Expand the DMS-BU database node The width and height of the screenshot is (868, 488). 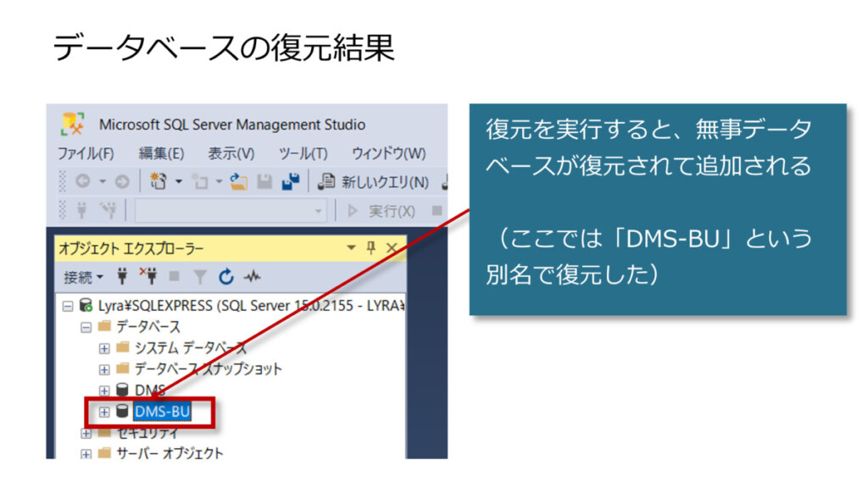(104, 412)
